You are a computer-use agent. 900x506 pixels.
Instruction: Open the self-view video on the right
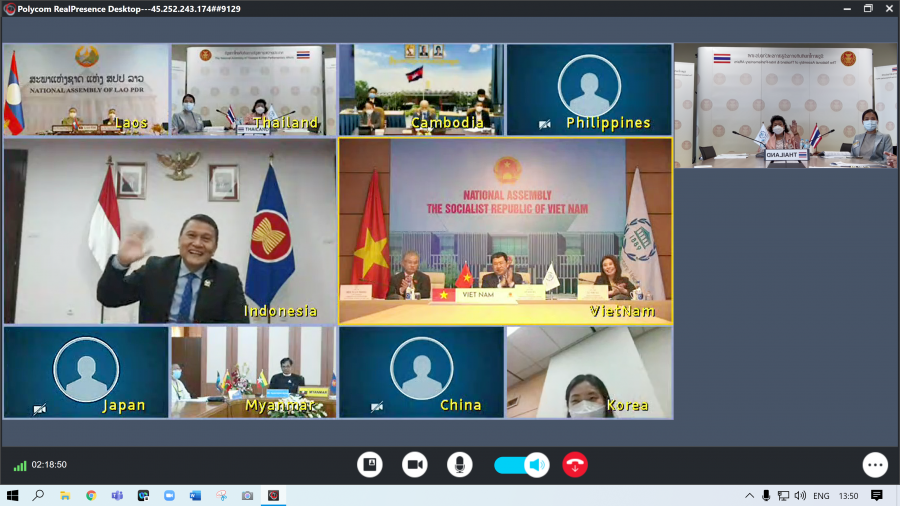[785, 105]
